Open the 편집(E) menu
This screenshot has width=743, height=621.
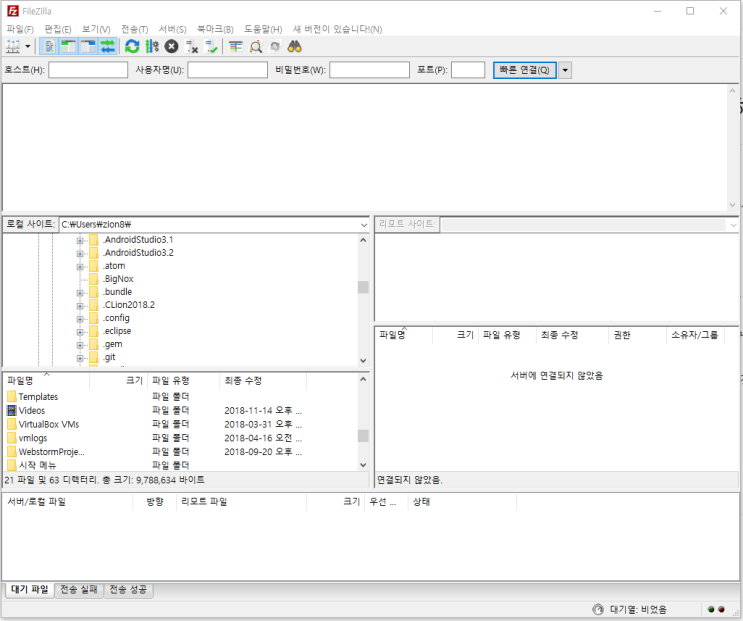[58, 29]
